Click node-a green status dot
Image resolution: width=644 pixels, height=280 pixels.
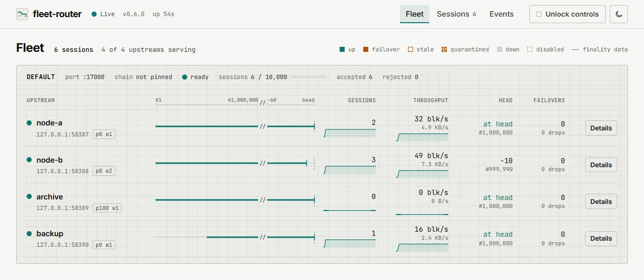[x=29, y=123]
